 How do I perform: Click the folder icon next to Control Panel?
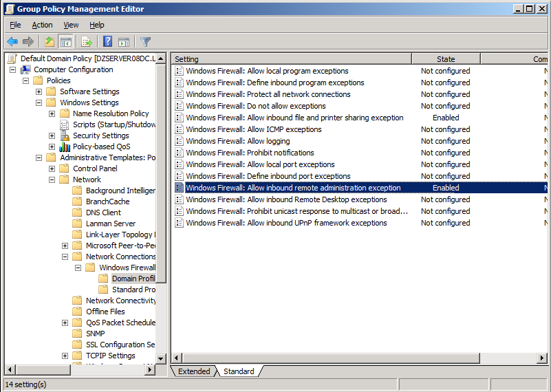point(64,168)
